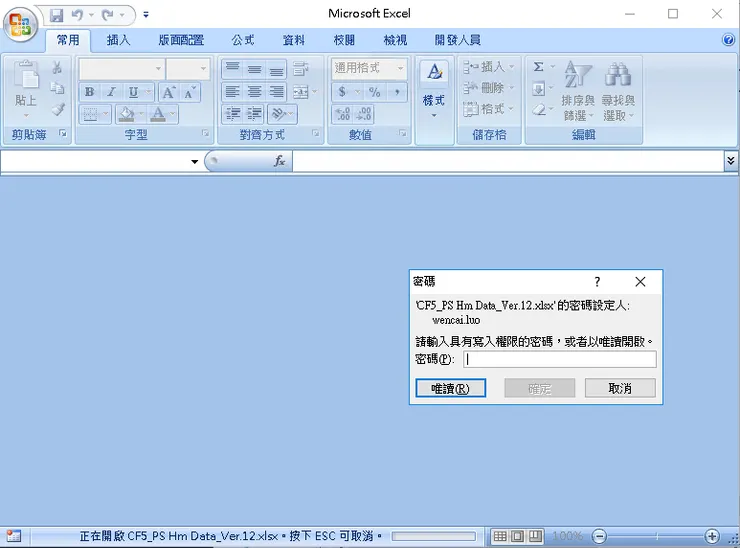Click the Merge and Center icon
Image resolution: width=740 pixels, height=548 pixels.
click(x=301, y=92)
